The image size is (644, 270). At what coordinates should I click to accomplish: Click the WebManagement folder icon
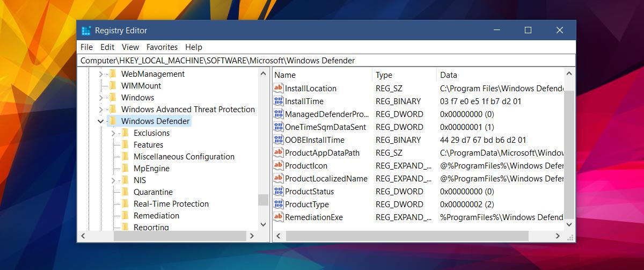click(x=112, y=74)
